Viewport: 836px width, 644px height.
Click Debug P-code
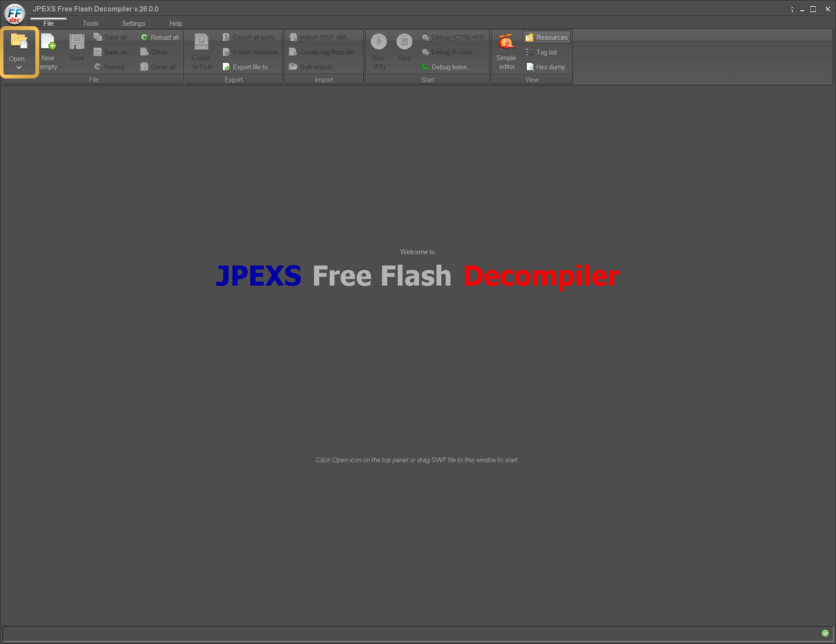click(x=447, y=52)
